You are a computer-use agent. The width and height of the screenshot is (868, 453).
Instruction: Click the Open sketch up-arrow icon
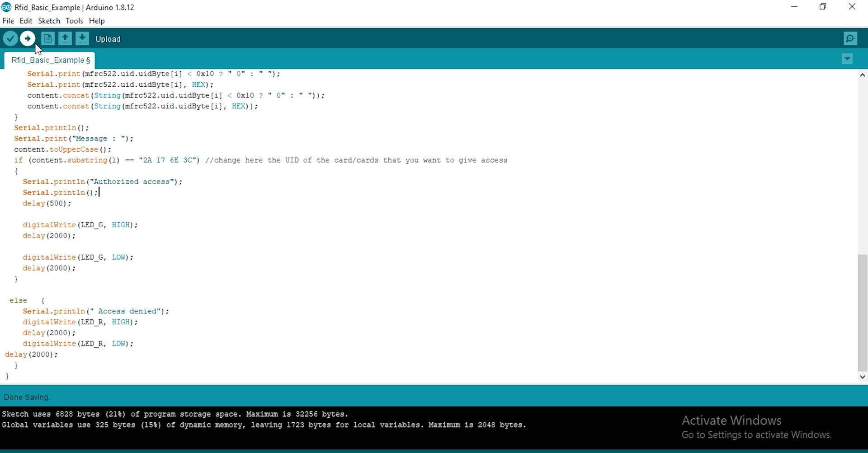coord(65,39)
